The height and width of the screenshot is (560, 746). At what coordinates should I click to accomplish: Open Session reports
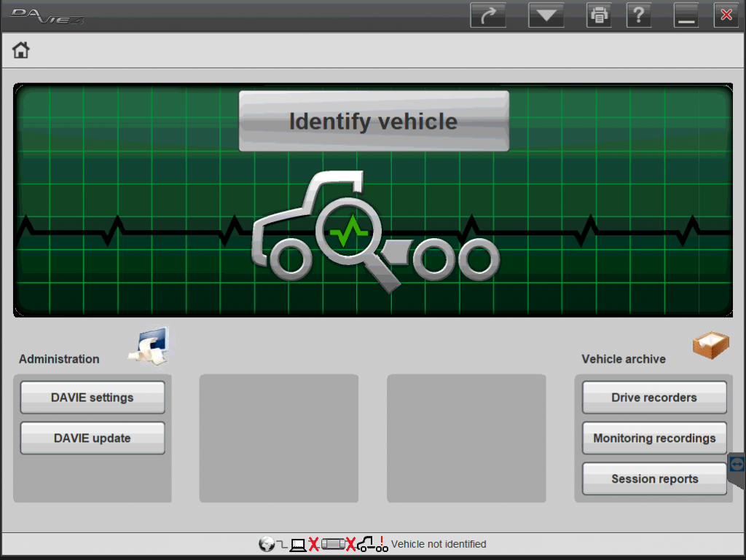[x=654, y=478]
